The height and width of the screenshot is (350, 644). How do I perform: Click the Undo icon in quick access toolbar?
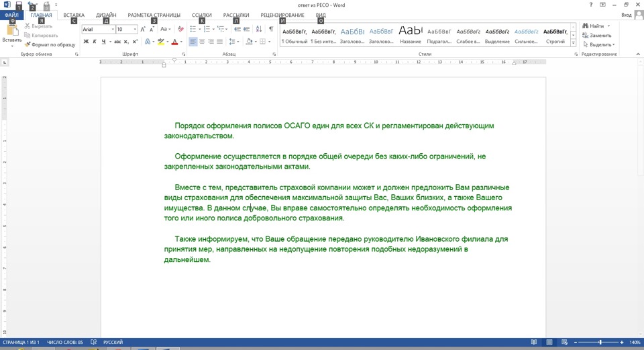pos(31,5)
